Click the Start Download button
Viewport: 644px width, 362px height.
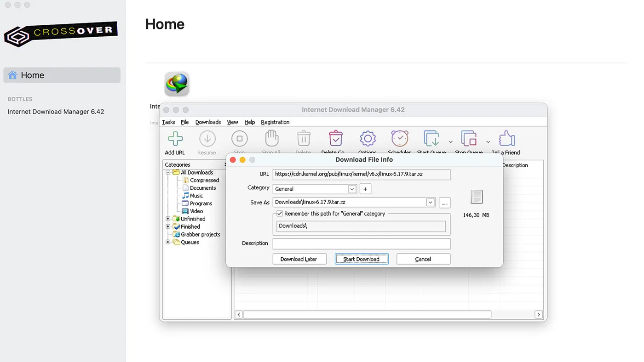[x=362, y=259]
